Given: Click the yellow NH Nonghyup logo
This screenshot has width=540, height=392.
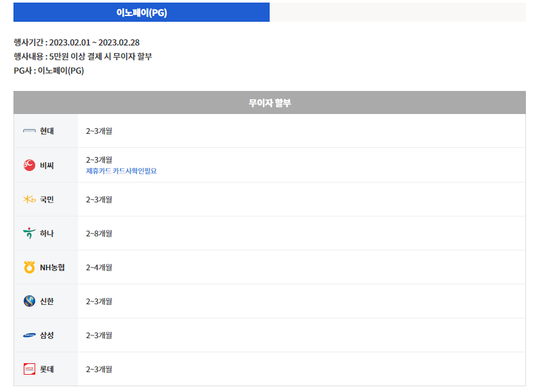Looking at the screenshot, I should tap(29, 267).
